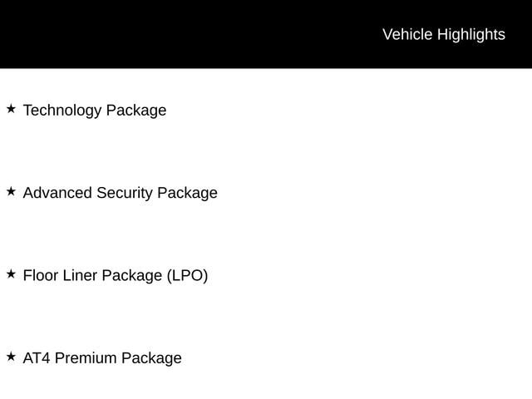The width and height of the screenshot is (532, 399).
Task: Click the star icon beside AT4 Premium Package
Action: coord(11,357)
